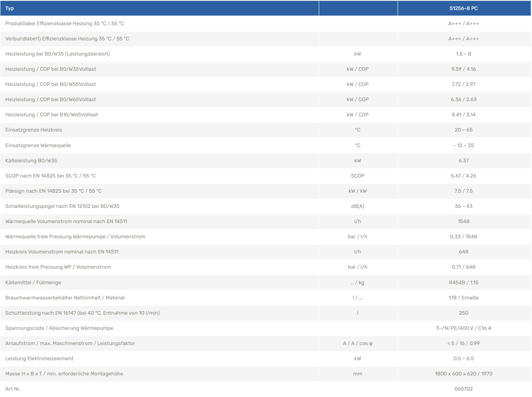The image size is (532, 397).
Task: Select the '- 12 – 35' Wärmequelle value
Action: (463, 146)
